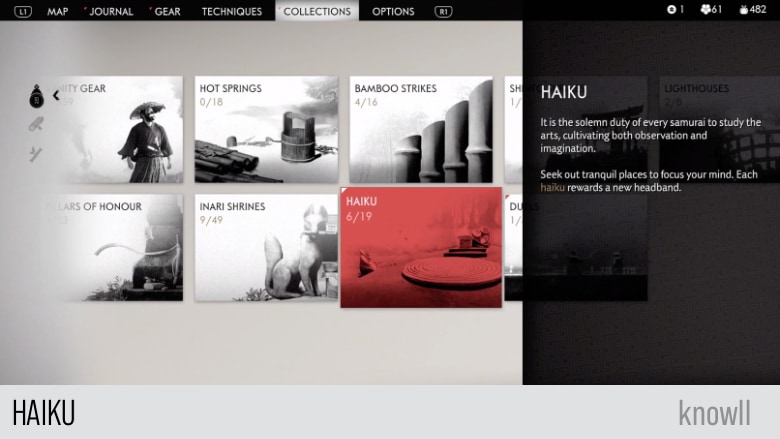Viewport: 780px width, 439px height.
Task: Open the Gear tab
Action: point(167,11)
